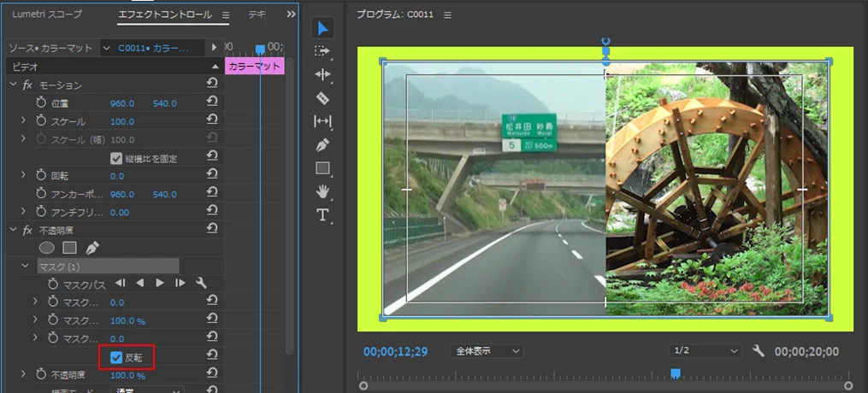
Task: Track selected mask backward
Action: 139,284
